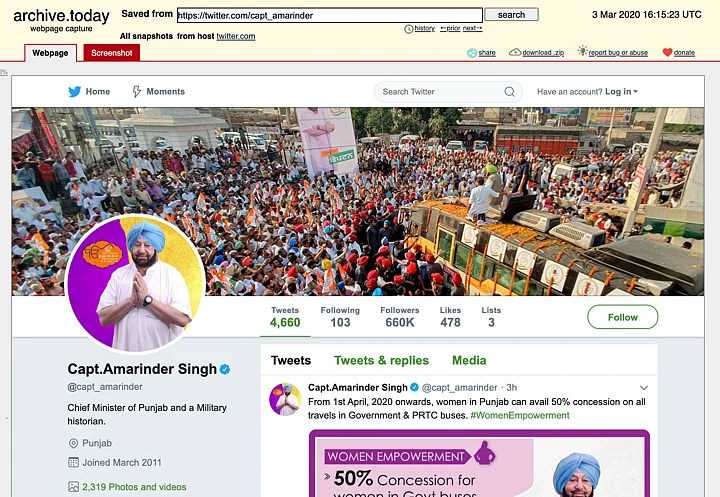Click the archive search button
Viewport: 720px width, 497px height.
(x=511, y=15)
